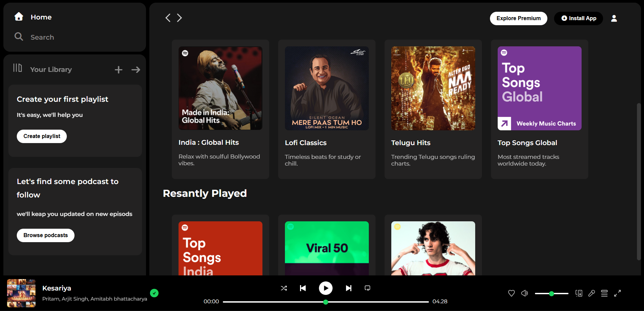Skip to next track
Viewport: 644px width, 311px height.
[349, 288]
